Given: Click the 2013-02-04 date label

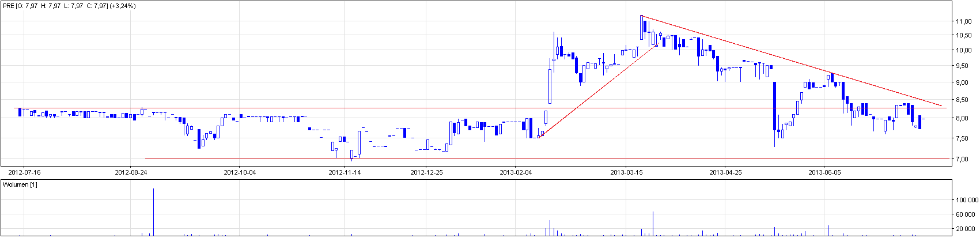Looking at the screenshot, I should pyautogui.click(x=516, y=172).
